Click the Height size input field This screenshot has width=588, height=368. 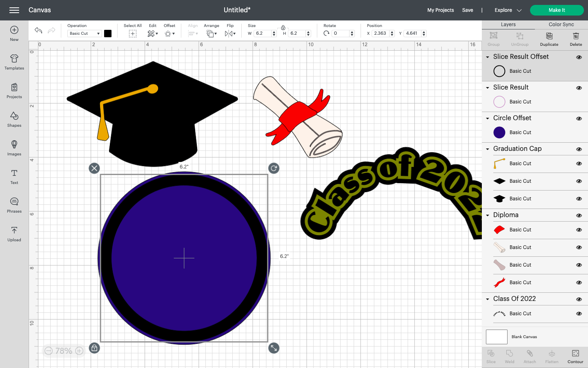click(297, 34)
